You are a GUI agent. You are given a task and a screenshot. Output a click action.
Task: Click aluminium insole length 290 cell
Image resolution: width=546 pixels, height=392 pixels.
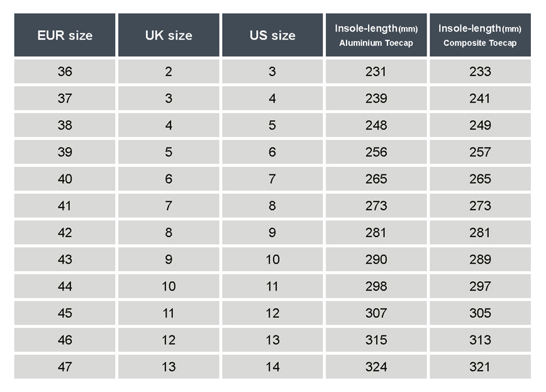pos(376,259)
